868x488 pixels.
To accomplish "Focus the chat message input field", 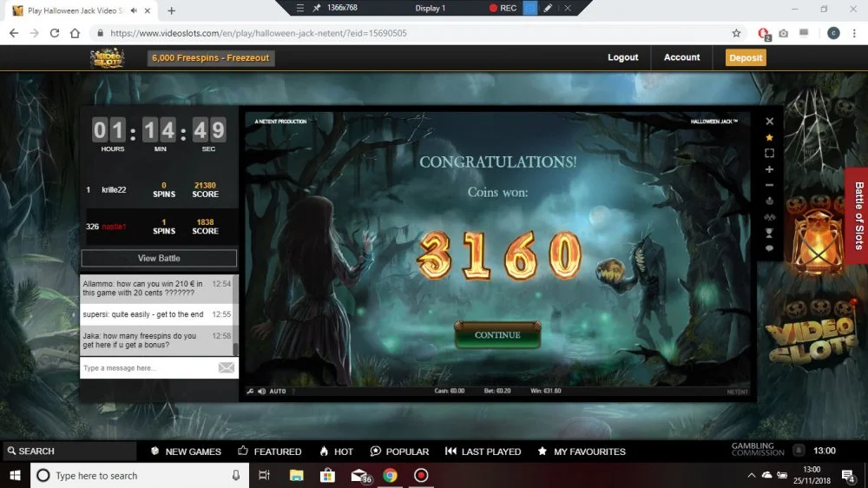I will coord(148,368).
